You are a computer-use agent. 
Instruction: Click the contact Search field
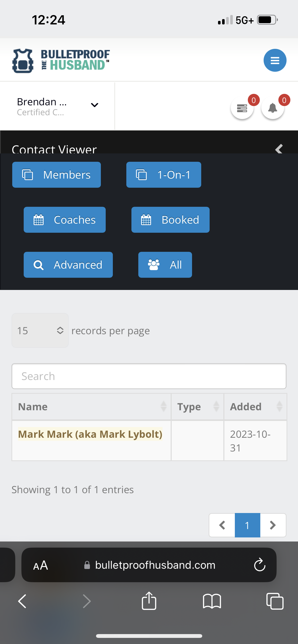[149, 376]
